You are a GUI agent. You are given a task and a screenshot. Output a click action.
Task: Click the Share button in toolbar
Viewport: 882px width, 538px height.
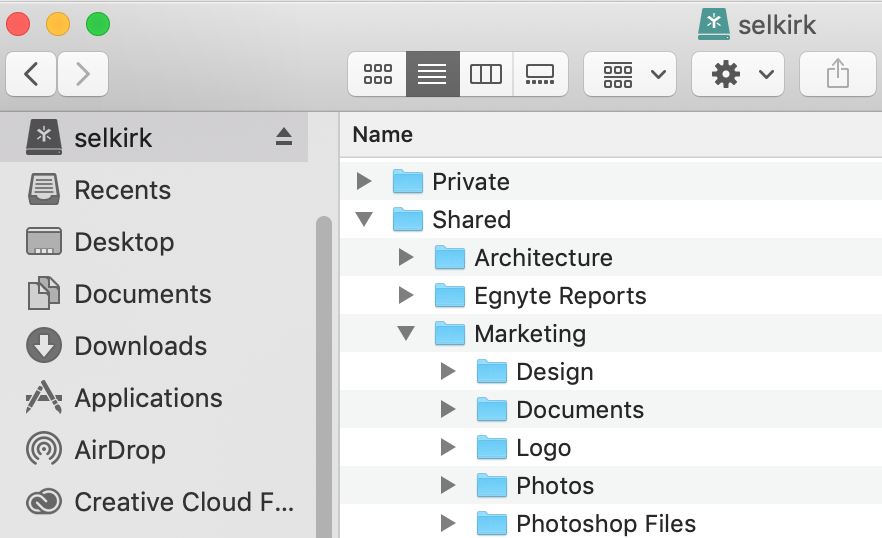pyautogui.click(x=837, y=75)
